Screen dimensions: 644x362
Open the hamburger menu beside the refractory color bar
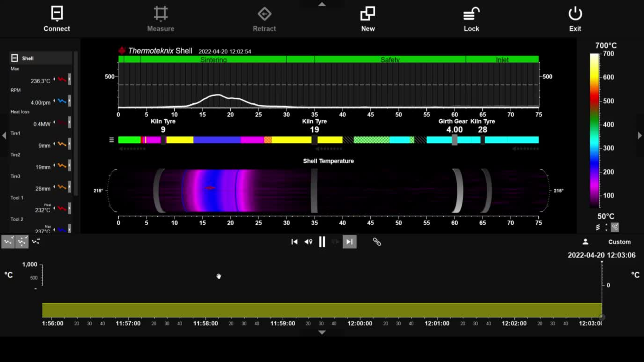coord(111,140)
